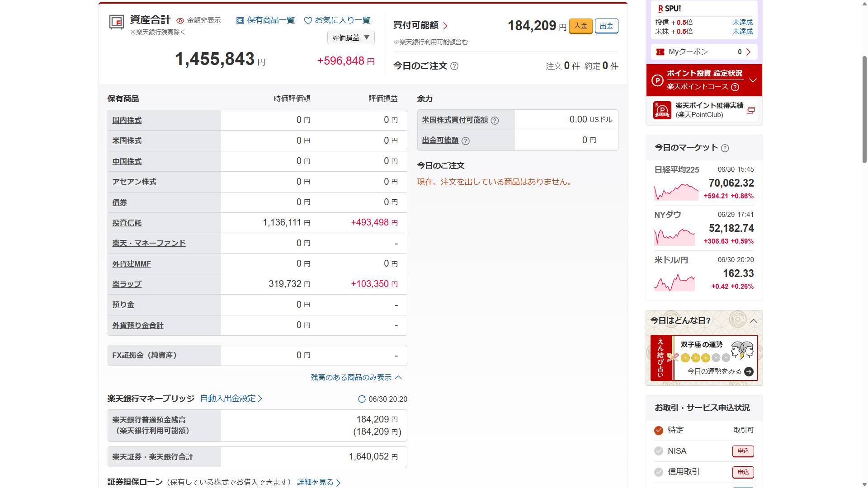This screenshot has width=868, height=488.
Task: Click the えん結び占い banner
Action: (704, 358)
